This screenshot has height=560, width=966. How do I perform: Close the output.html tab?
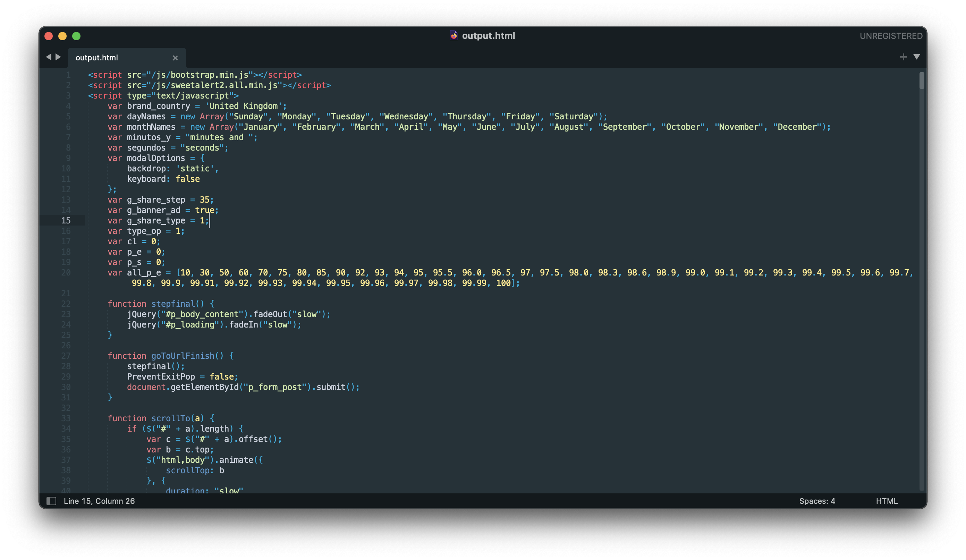tap(175, 58)
